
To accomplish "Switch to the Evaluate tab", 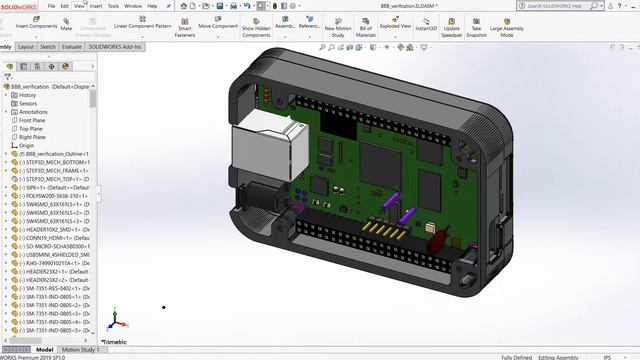I will (71, 47).
